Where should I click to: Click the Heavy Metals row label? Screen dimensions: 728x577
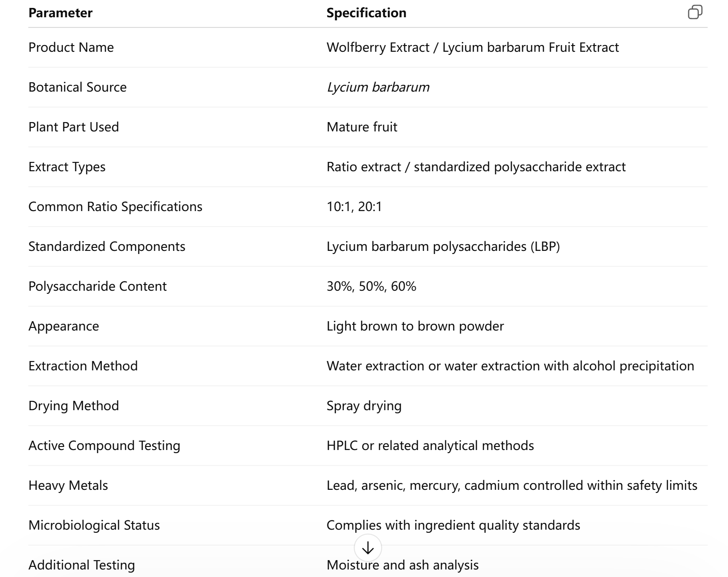(x=68, y=485)
